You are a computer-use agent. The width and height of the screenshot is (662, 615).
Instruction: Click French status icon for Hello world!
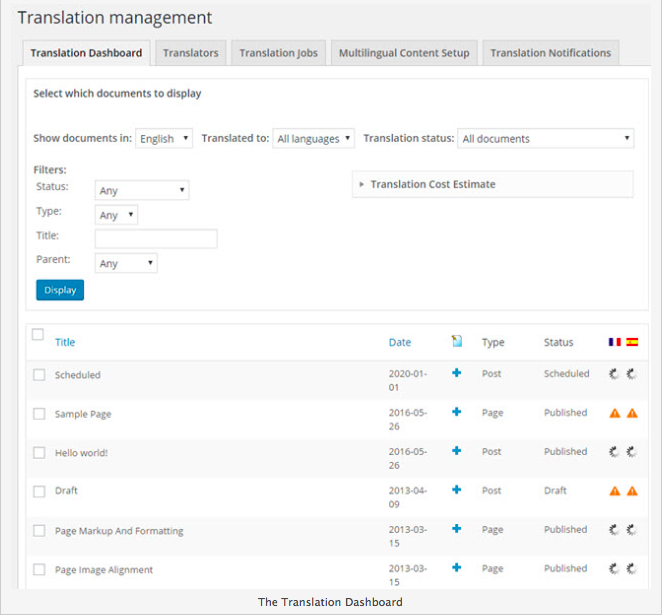pos(614,452)
